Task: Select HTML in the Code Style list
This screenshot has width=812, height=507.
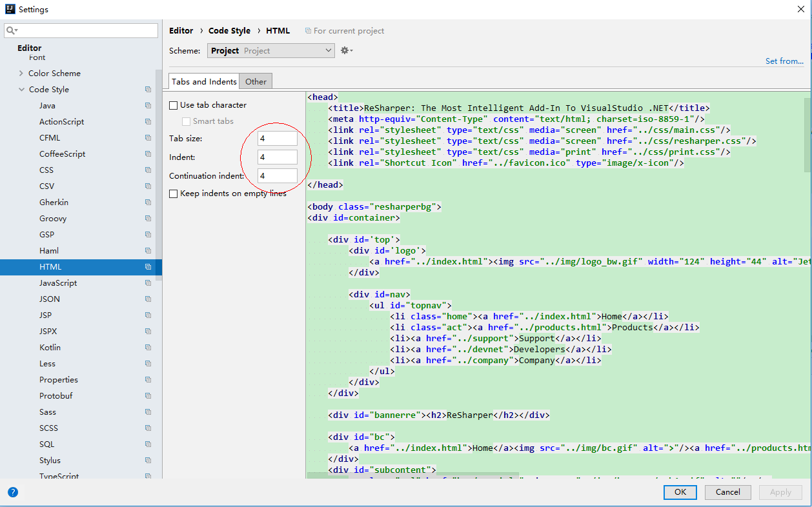Action: coord(81,267)
